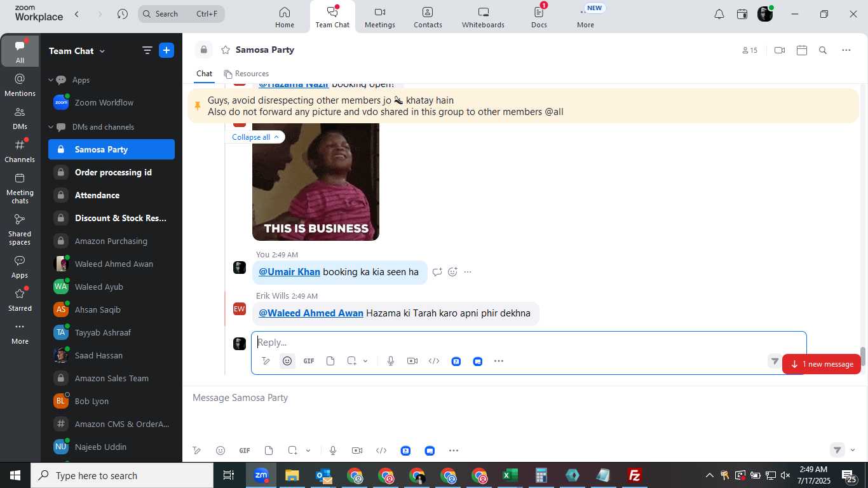
Task: Open the Attendance channel
Action: (x=111, y=195)
